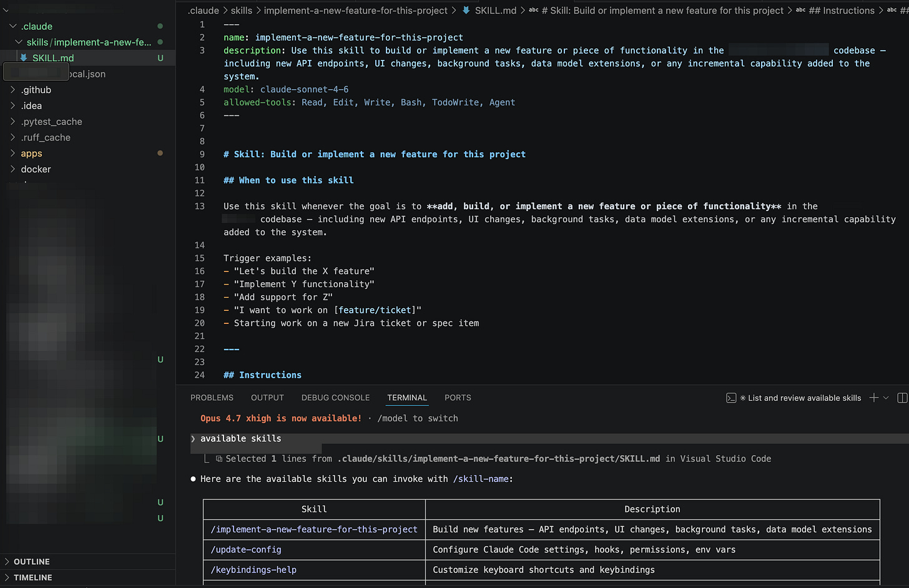Image resolution: width=909 pixels, height=588 pixels.
Task: Click the split panel layout icon
Action: tap(902, 398)
